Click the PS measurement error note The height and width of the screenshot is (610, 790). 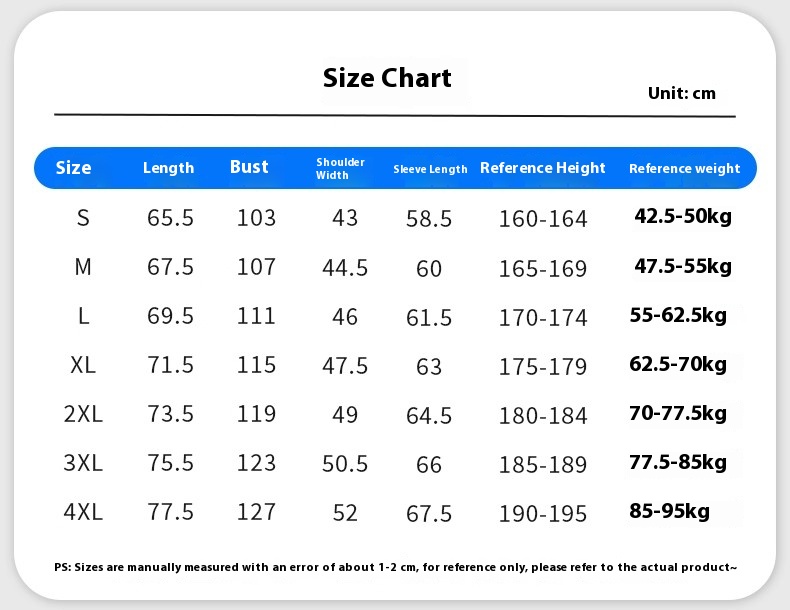pos(395,567)
